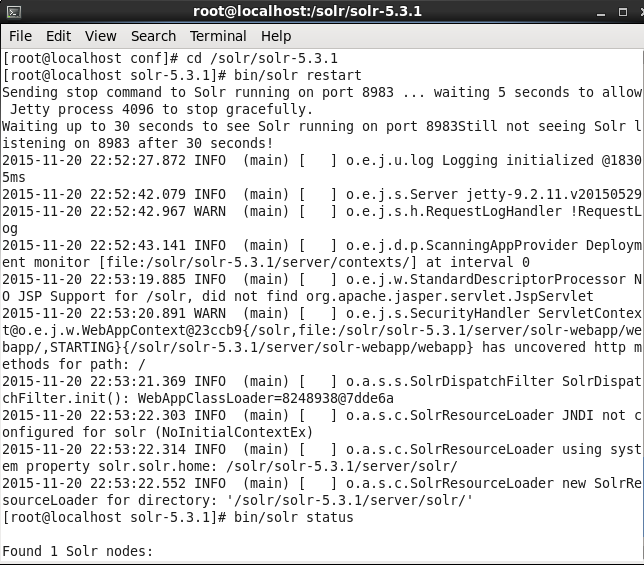Click the 'bin/solr restart' command text

click(x=297, y=76)
